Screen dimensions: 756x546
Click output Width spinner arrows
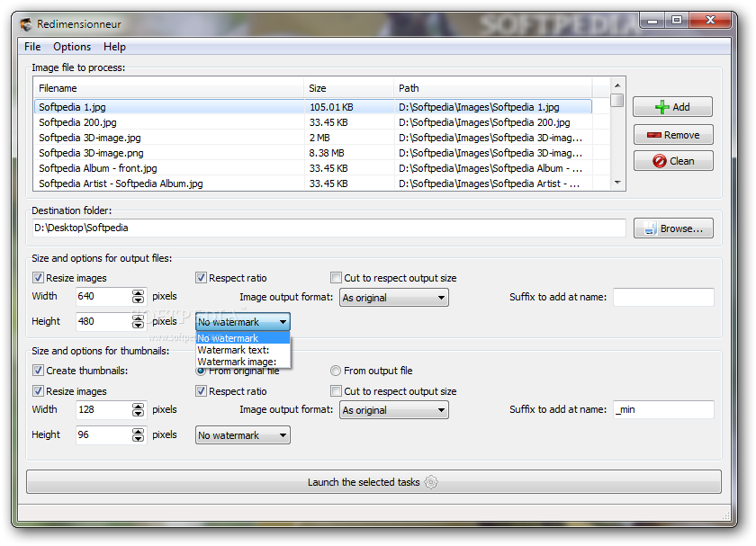point(138,296)
